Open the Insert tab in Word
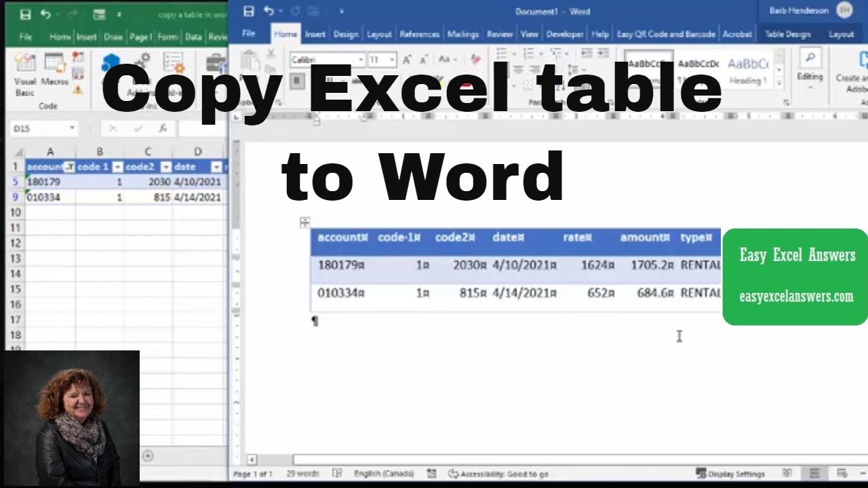Screen dimensions: 868x488 [315, 34]
